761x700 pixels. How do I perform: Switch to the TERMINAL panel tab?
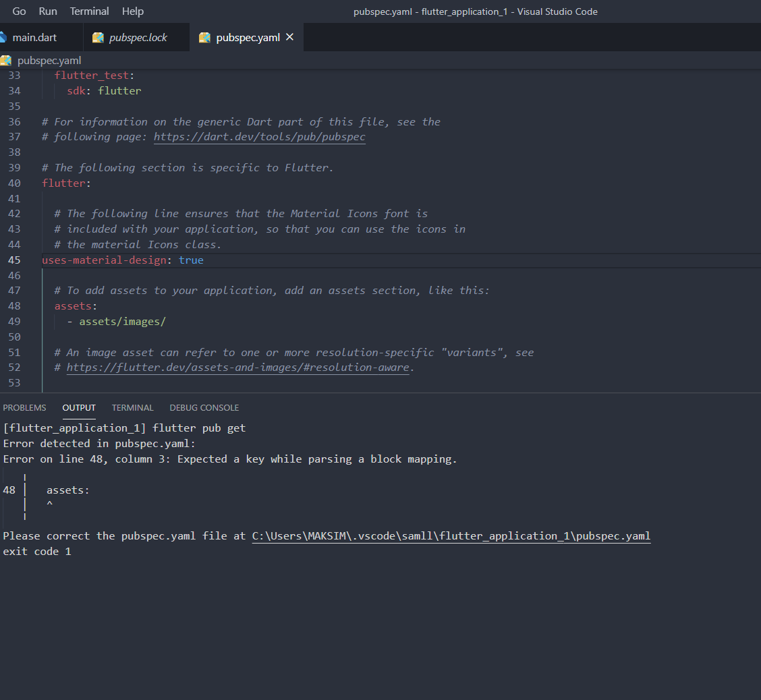coord(132,407)
